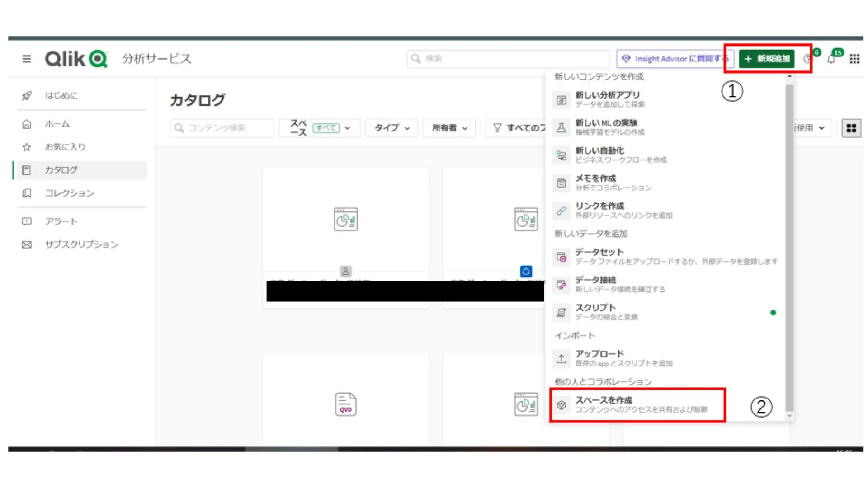868x488 pixels.
Task: Expand the 所有者 dropdown
Action: (449, 128)
